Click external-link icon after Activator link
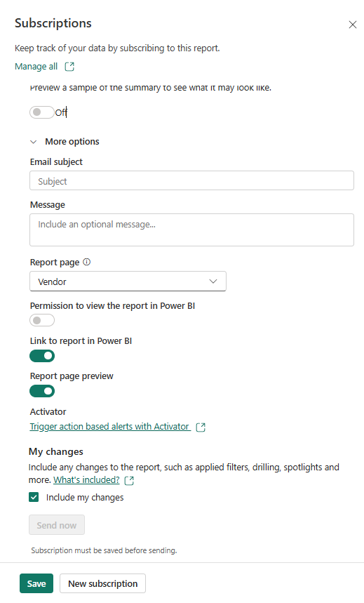The height and width of the screenshot is (603, 364). [201, 428]
